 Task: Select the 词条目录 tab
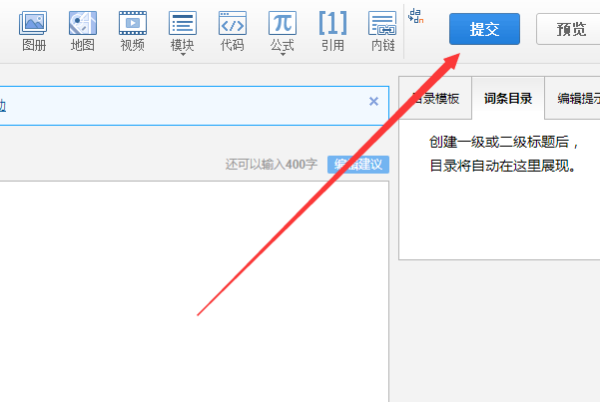508,98
